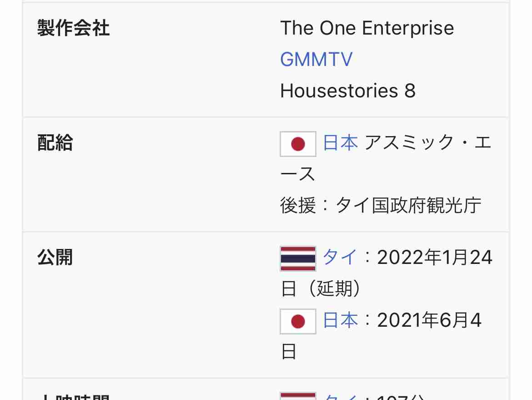The image size is (532, 400).
Task: Click the Japan flag icon in 公開 row
Action: (298, 322)
